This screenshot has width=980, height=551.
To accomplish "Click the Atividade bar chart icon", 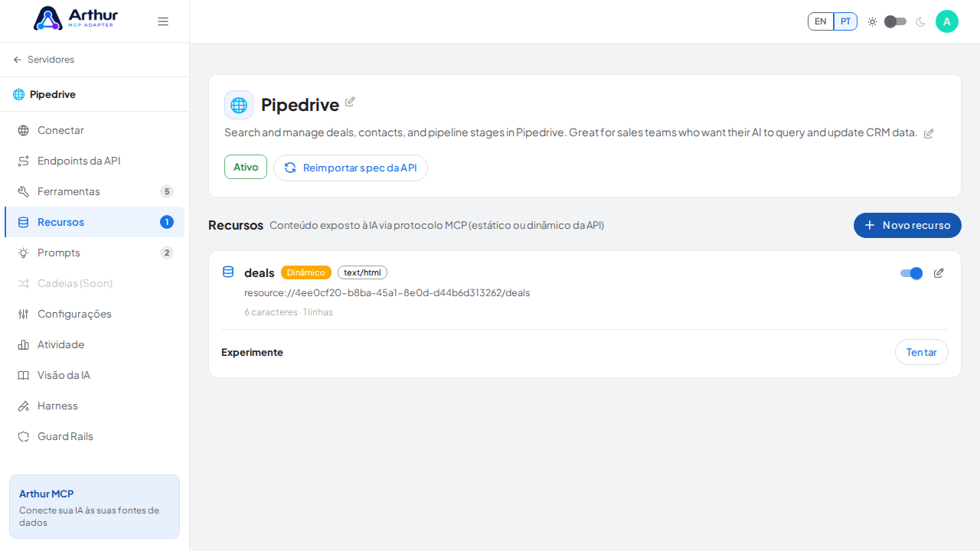I will 23,344.
